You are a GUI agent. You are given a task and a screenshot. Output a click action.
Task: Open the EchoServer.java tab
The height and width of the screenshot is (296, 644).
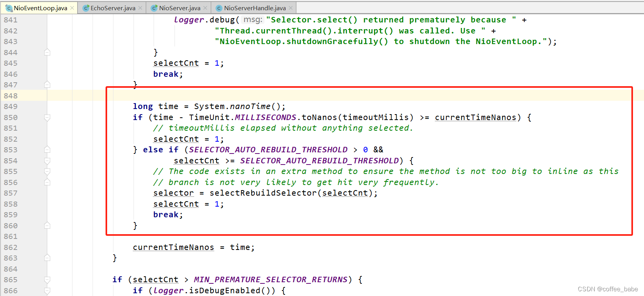[113, 8]
